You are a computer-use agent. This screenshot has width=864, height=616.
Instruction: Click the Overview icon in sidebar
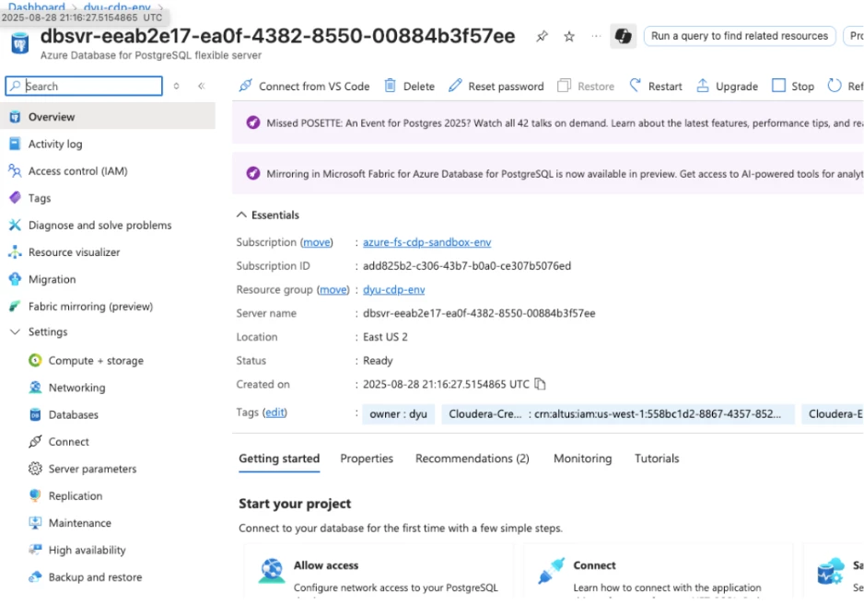coord(15,117)
